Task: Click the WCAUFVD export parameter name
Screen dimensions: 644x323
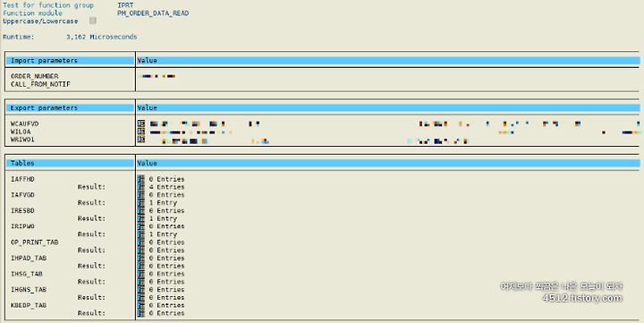Action: (x=25, y=123)
